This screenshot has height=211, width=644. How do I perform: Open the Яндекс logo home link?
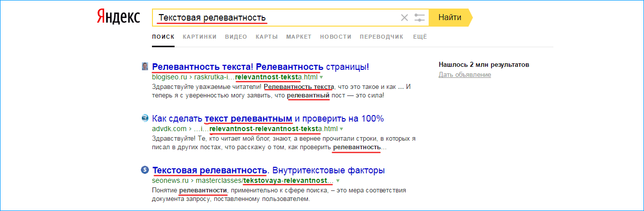(x=118, y=18)
